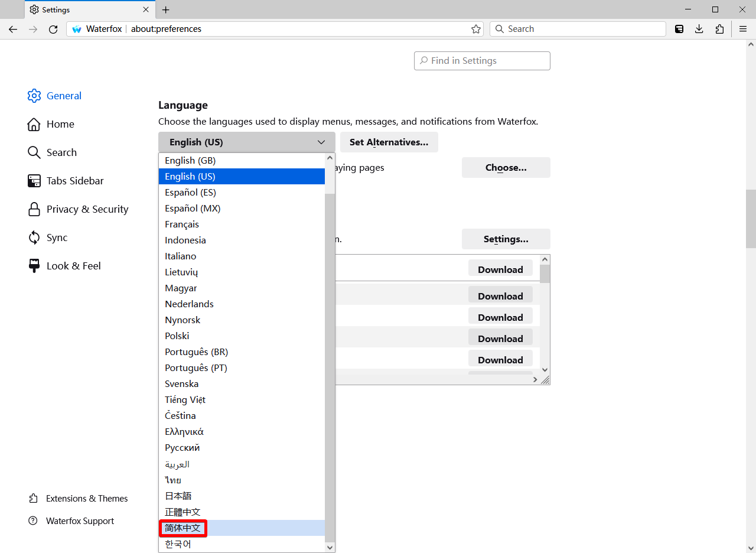The width and height of the screenshot is (756, 553).
Task: Open the hamburger application menu
Action: click(x=743, y=29)
